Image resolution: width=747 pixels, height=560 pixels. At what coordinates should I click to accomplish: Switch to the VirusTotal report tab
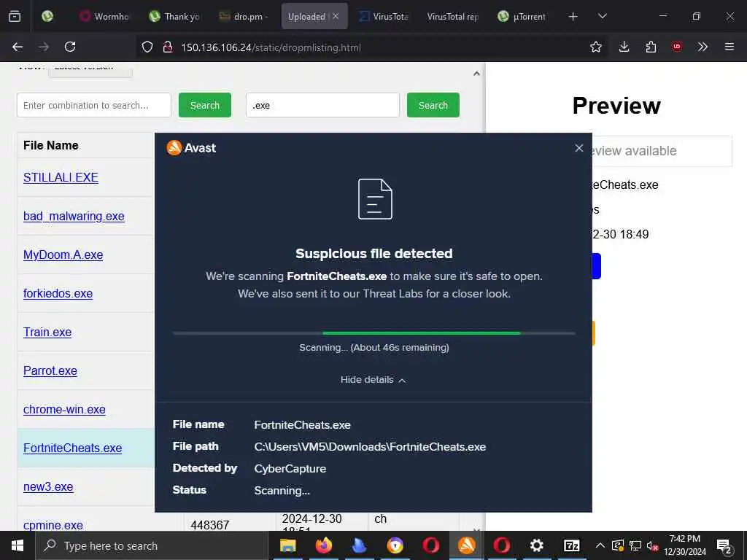[452, 16]
